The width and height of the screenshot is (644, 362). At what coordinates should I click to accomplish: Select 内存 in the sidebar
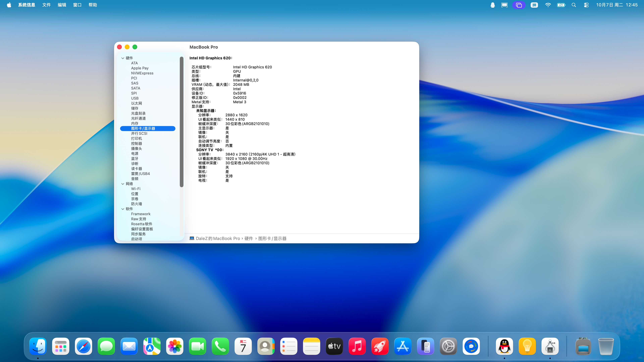135,123
